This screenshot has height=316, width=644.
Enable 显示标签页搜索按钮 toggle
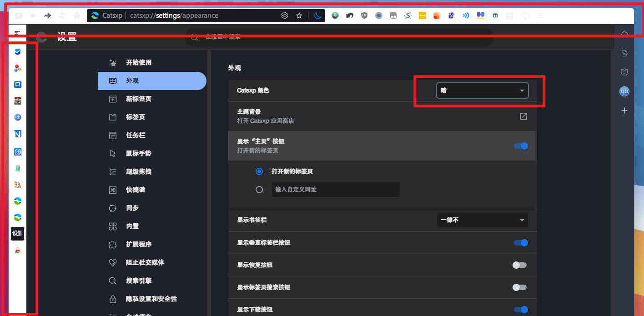coord(519,287)
